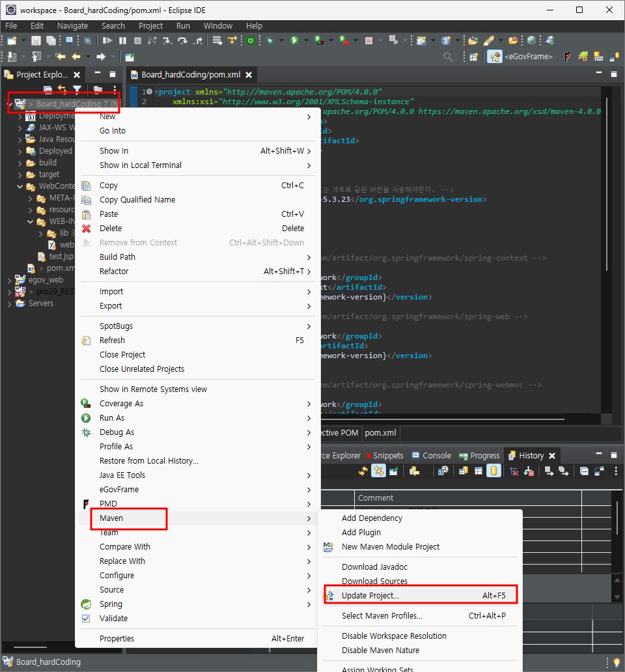Screen dimensions: 625x672
Task: Switch to the Progress tab
Action: point(479,456)
